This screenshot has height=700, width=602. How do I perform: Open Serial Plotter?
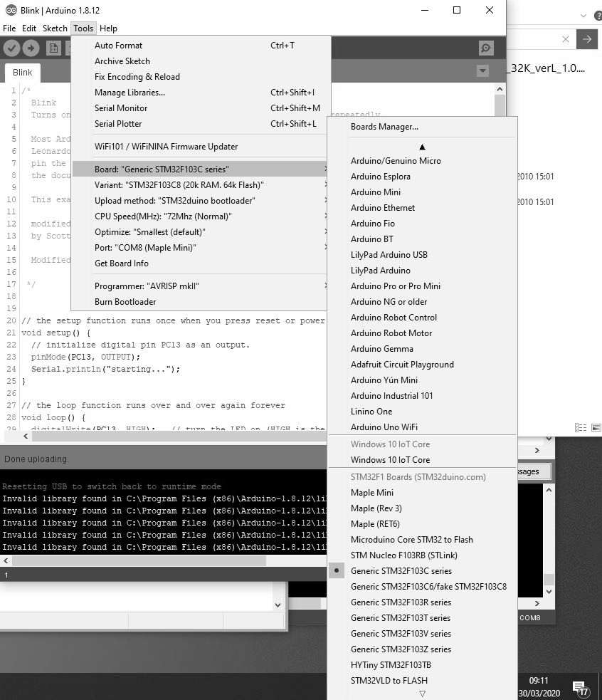199,124
